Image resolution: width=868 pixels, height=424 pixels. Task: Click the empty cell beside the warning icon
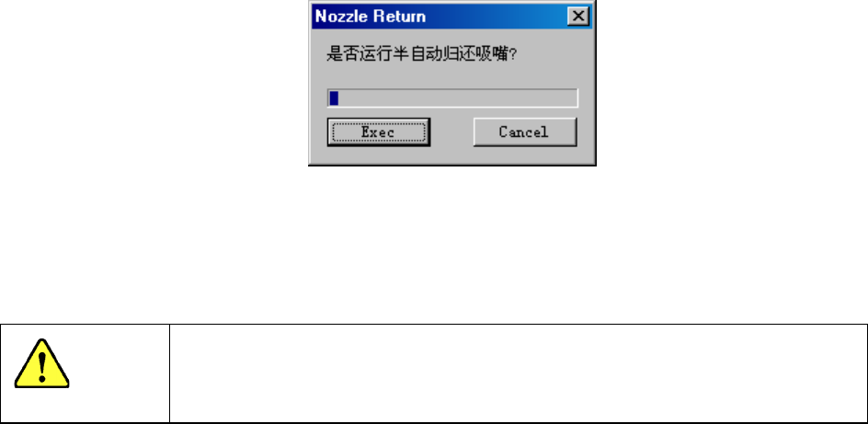519,373
